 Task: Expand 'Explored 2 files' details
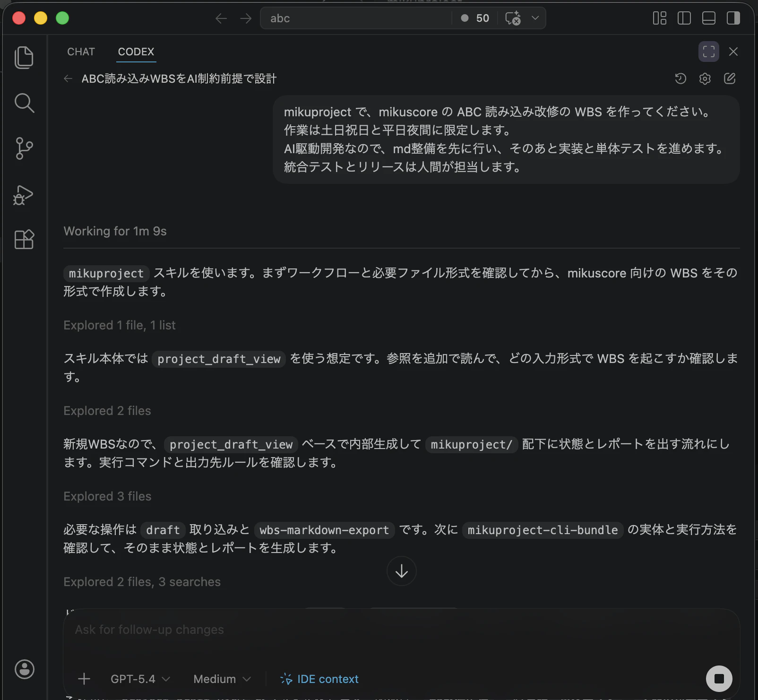pos(107,411)
